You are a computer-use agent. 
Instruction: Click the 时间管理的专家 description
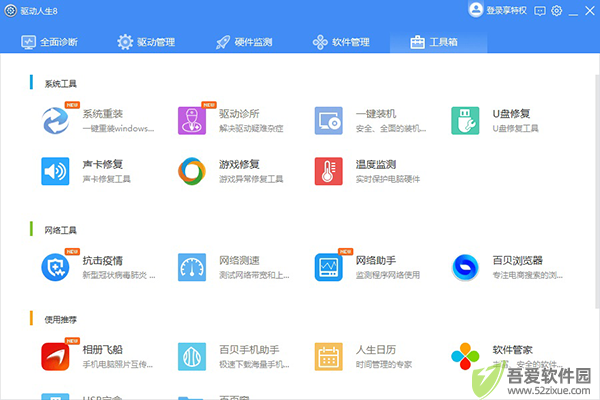point(384,364)
